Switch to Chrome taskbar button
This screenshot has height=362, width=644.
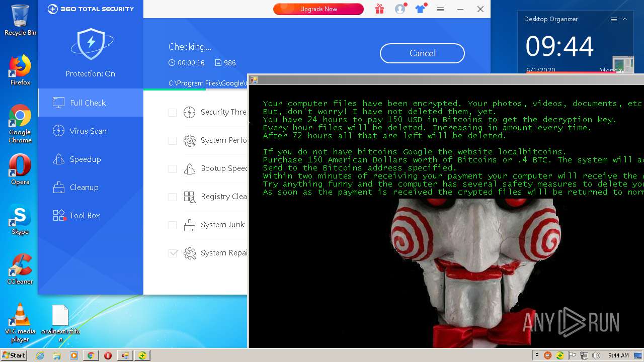pyautogui.click(x=91, y=355)
